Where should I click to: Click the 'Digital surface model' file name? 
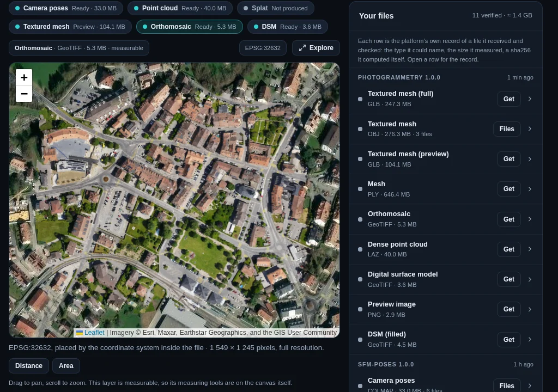pyautogui.click(x=403, y=274)
